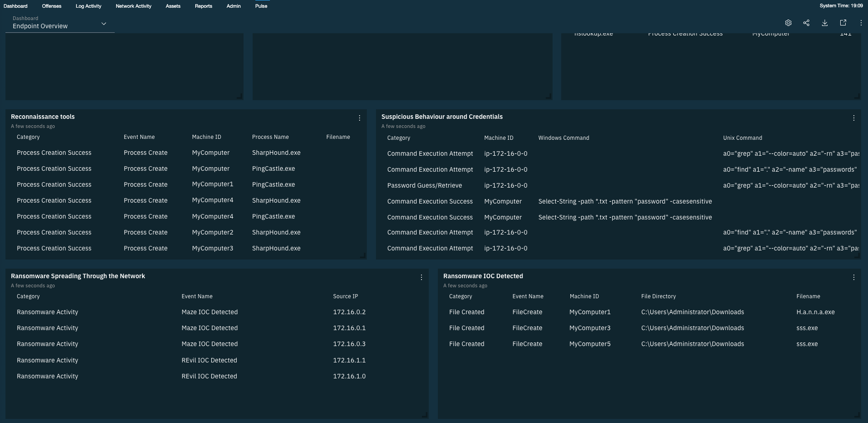Open Suspicious Behaviour around Credentials panel menu
This screenshot has height=423, width=868.
[853, 117]
